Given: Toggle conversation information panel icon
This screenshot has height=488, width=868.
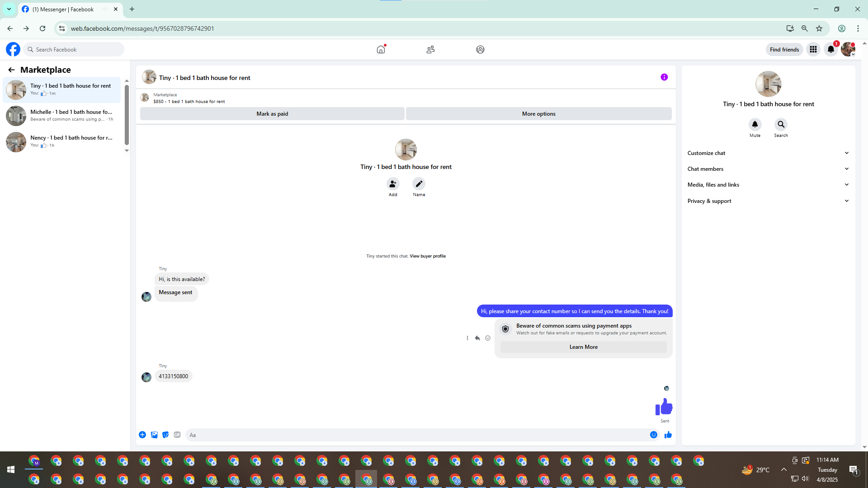Looking at the screenshot, I should point(664,77).
